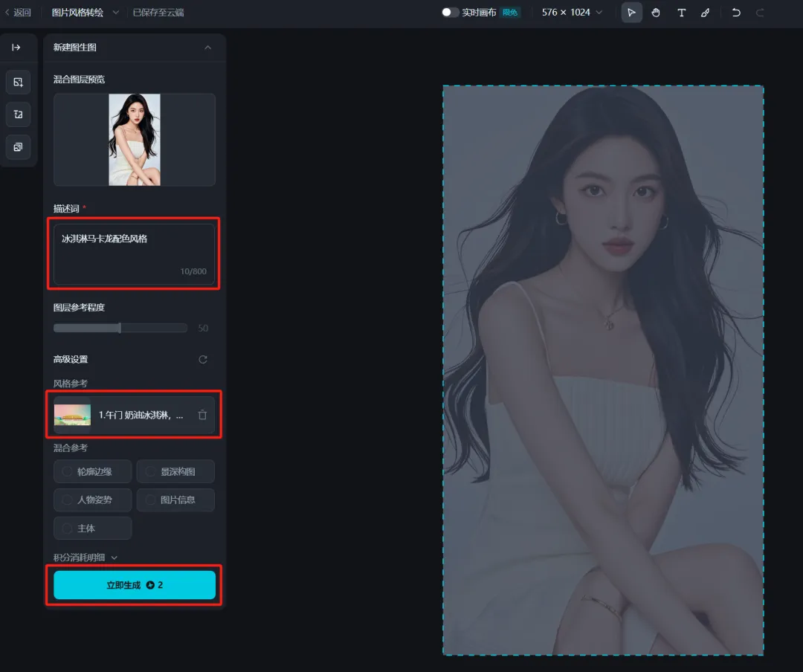Go back with 返回 link
This screenshot has width=803, height=672.
click(18, 13)
